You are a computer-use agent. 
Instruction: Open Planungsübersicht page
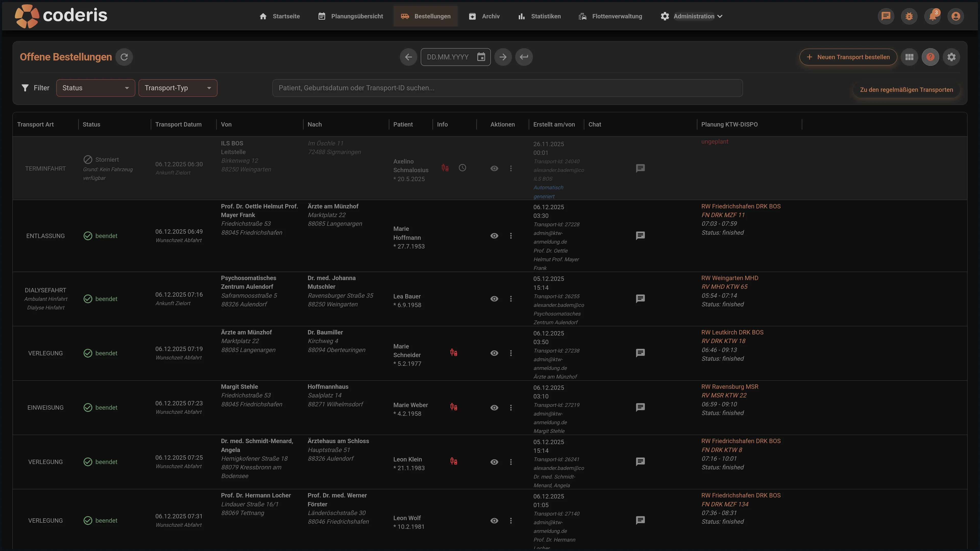point(350,16)
